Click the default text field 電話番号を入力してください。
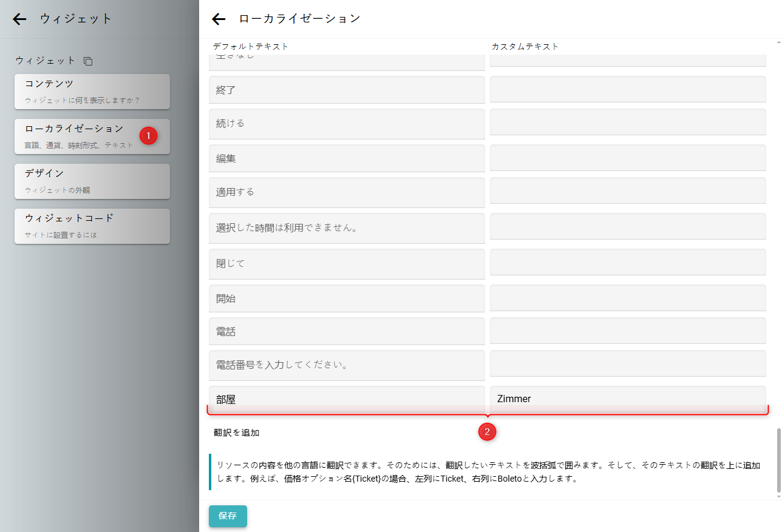The image size is (782, 532). point(347,365)
